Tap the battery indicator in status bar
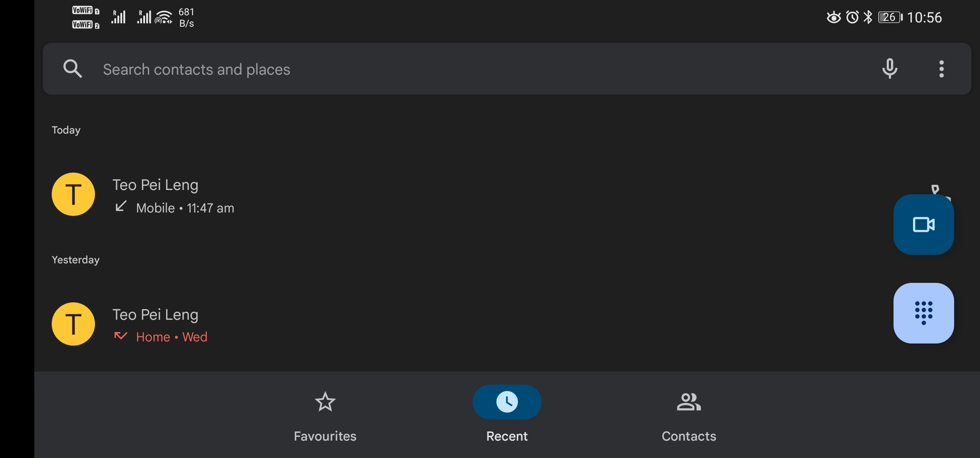Viewport: 980px width, 458px height. (891, 17)
